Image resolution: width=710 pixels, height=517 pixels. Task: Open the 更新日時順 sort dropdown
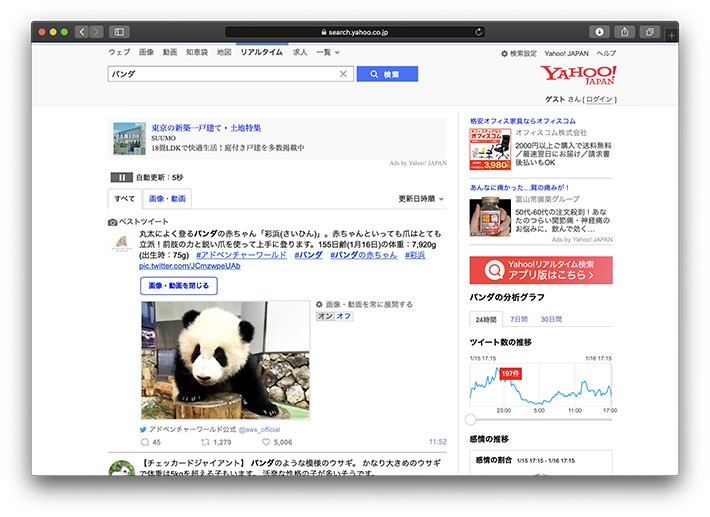click(x=421, y=199)
